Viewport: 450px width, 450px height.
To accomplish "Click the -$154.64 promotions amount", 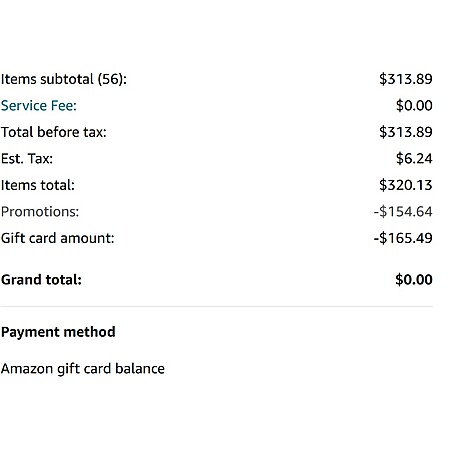I will 403,212.
